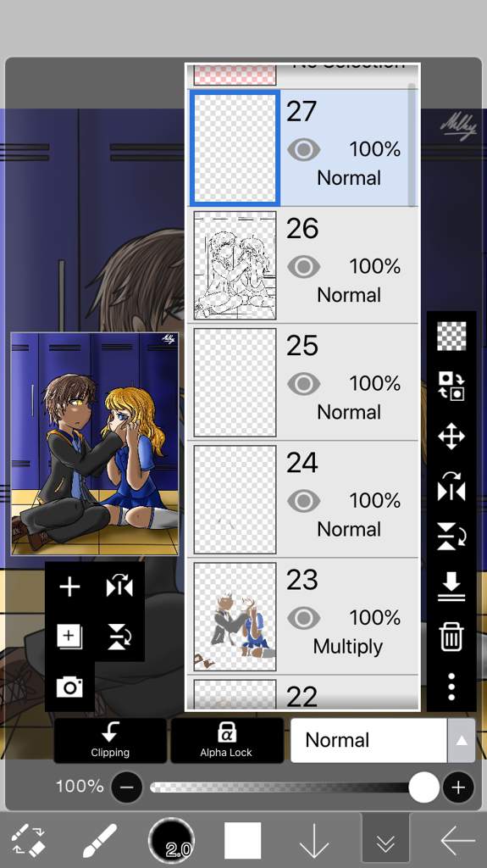Image resolution: width=487 pixels, height=868 pixels.
Task: Open the Normal blend mode dropdown
Action: tap(368, 740)
